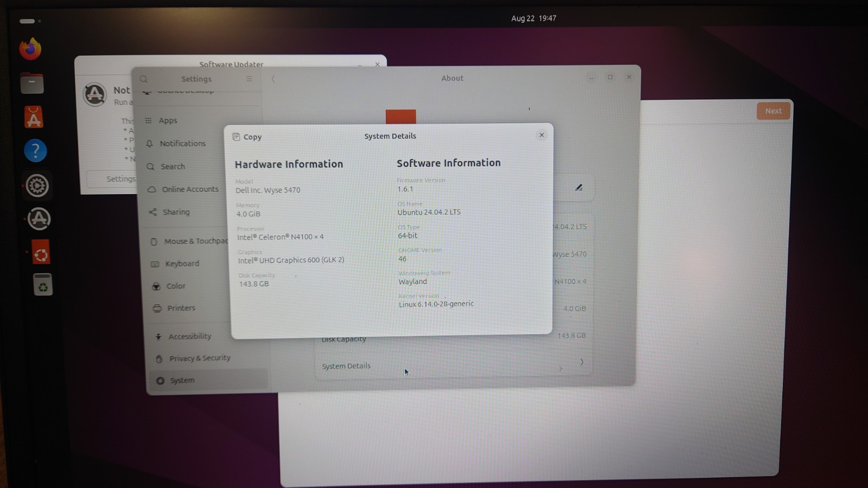
Task: Click the orange Ubuntu installer dock icon
Action: tap(41, 253)
